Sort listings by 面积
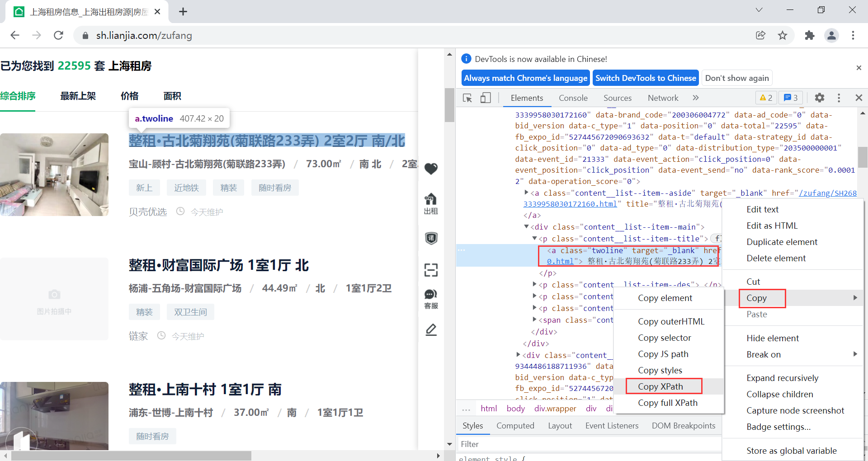Screen dimensions: 868x461 172,96
